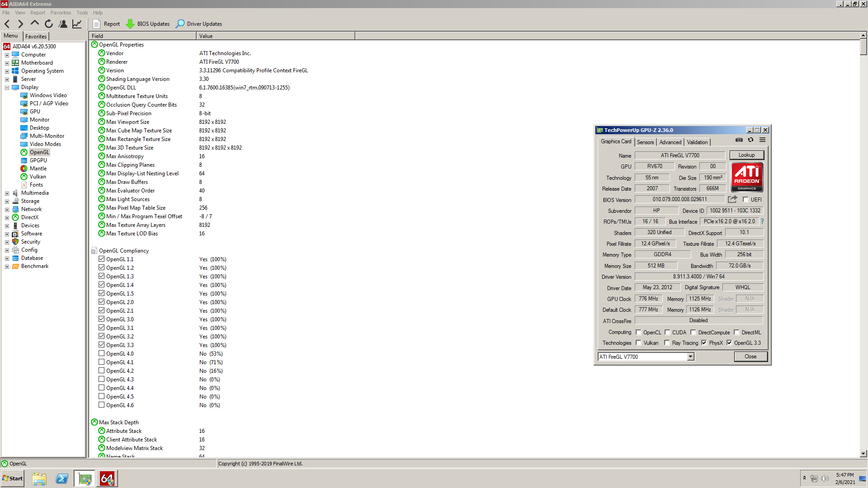
Task: Click the Lookup button in GPU-Z
Action: coord(746,155)
